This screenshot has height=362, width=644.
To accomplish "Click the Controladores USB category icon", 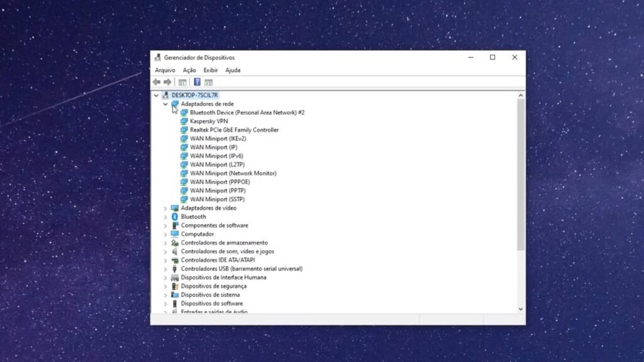I will click(x=175, y=269).
